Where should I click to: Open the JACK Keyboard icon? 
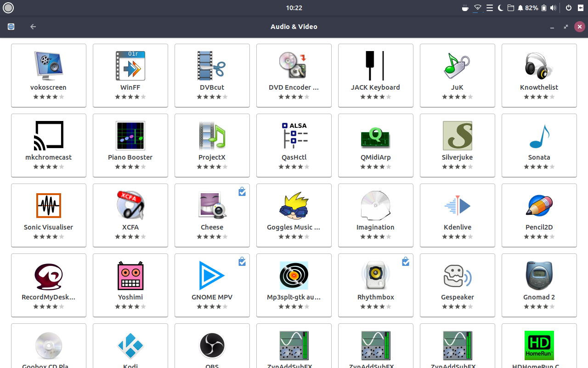pyautogui.click(x=376, y=66)
